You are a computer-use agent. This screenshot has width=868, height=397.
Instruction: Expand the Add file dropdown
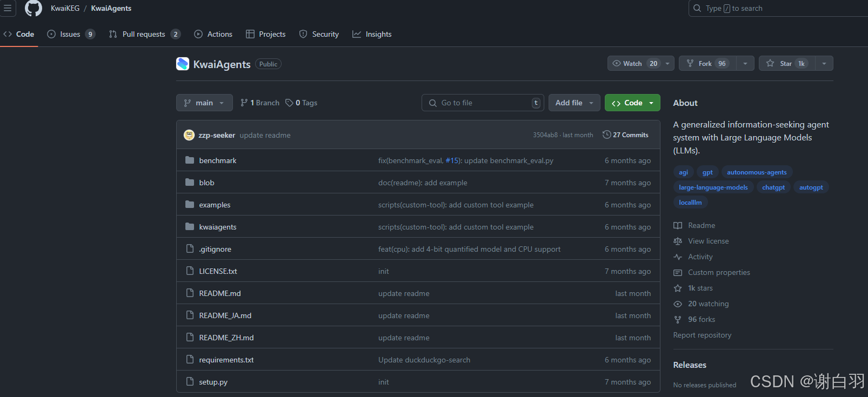[575, 103]
